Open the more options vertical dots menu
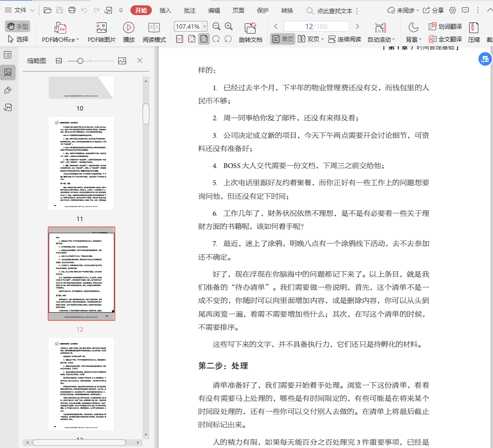This screenshot has height=448, width=493. (x=477, y=10)
